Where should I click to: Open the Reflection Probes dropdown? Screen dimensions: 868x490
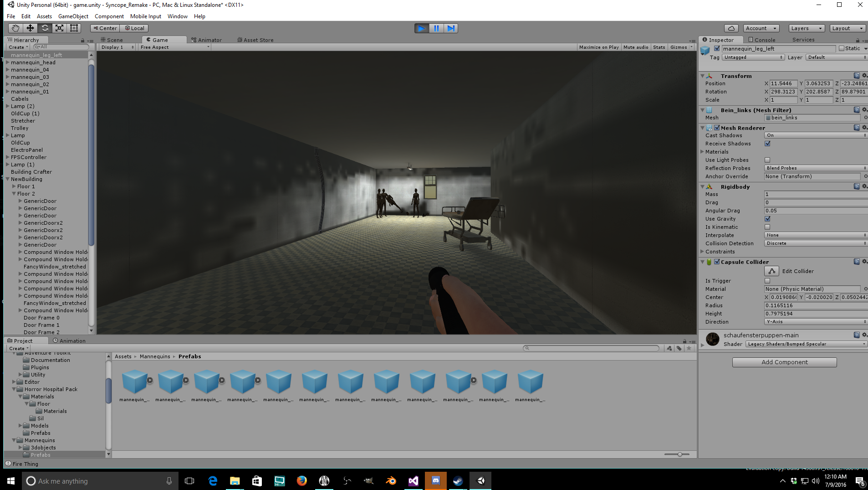[816, 168]
